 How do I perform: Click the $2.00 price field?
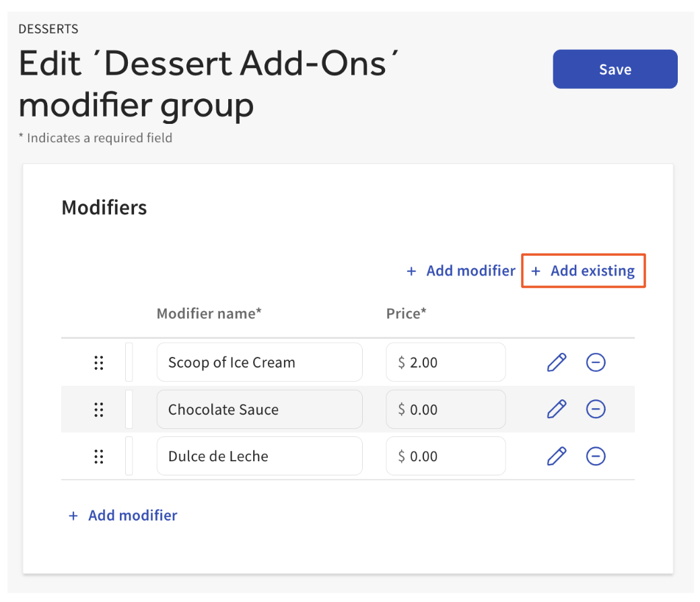coord(446,362)
